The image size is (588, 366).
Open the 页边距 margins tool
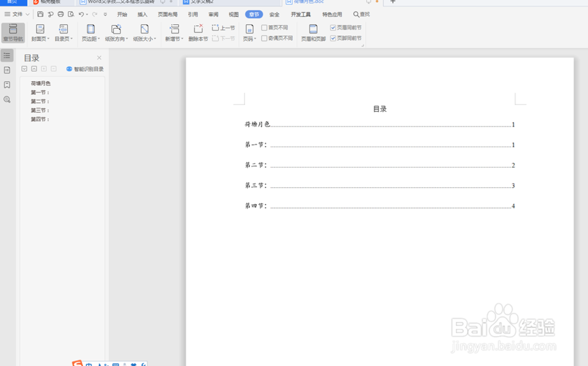pos(91,33)
